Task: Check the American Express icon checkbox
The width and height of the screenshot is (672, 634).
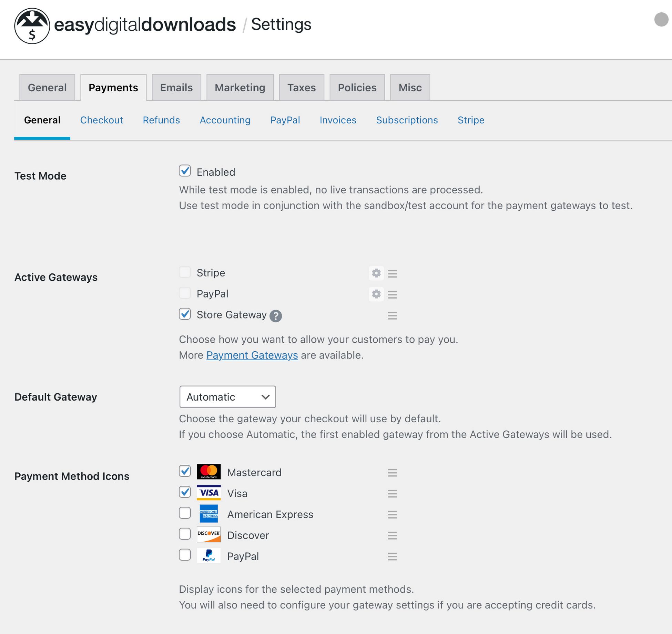Action: 185,513
